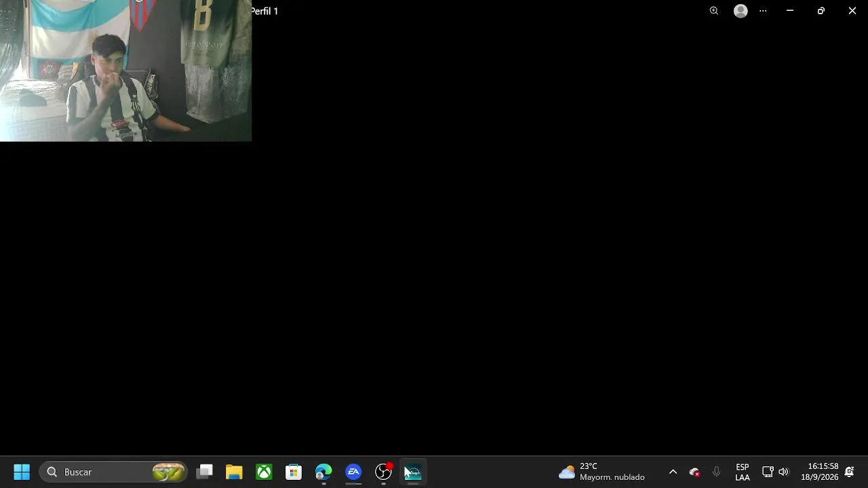Click the cloud sync tray icon

[694, 472]
